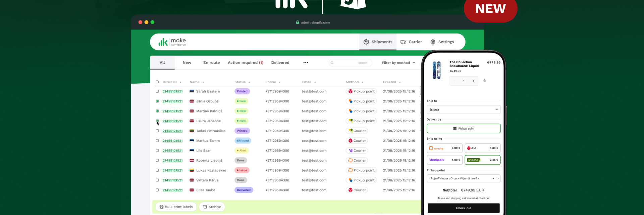Screen dimensions: 644x215
Task: Tick the checkbox for Liis Saar
Action: (x=157, y=150)
